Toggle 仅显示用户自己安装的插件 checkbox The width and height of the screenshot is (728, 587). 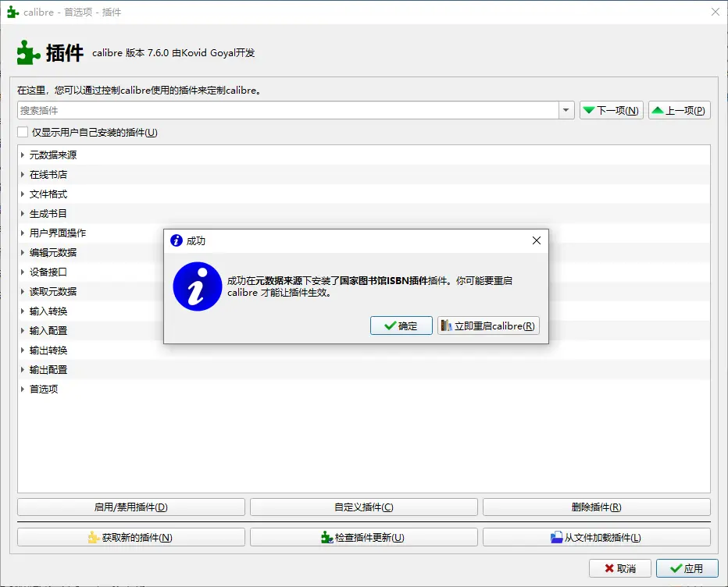pos(23,133)
